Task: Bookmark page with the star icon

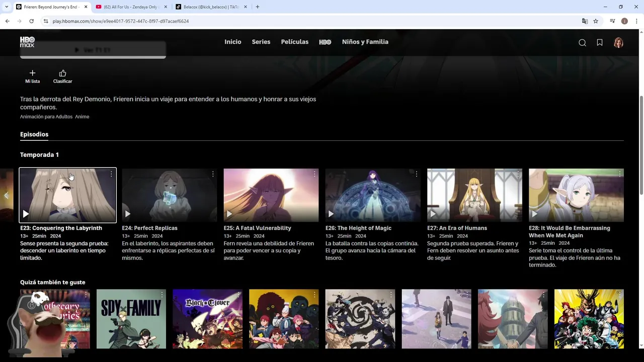Action: pyautogui.click(x=596, y=21)
